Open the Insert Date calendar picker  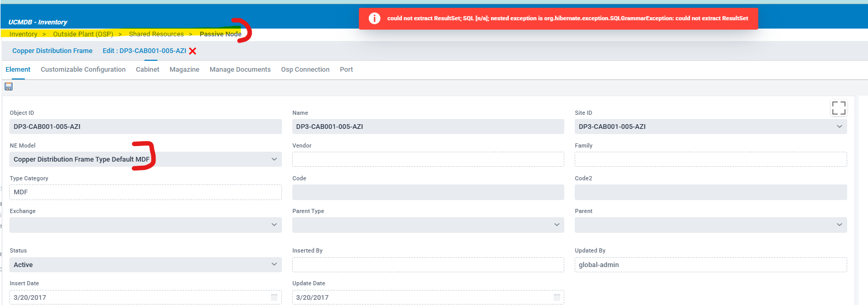[x=274, y=297]
